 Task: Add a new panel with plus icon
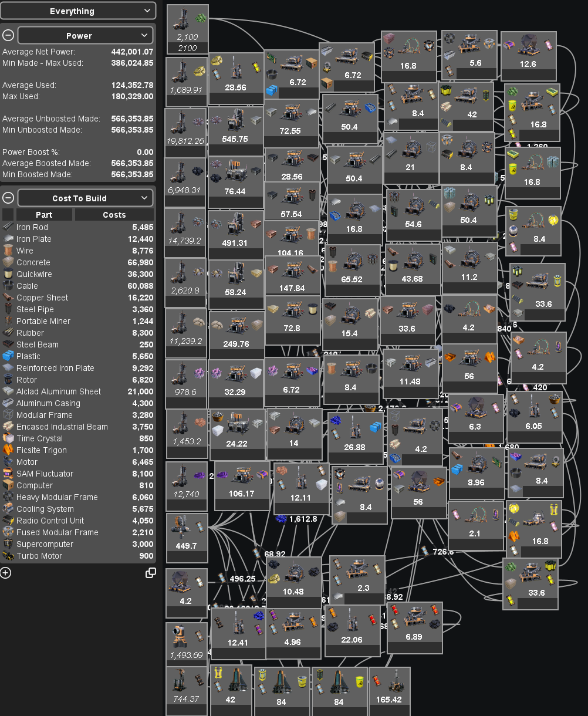pos(6,573)
